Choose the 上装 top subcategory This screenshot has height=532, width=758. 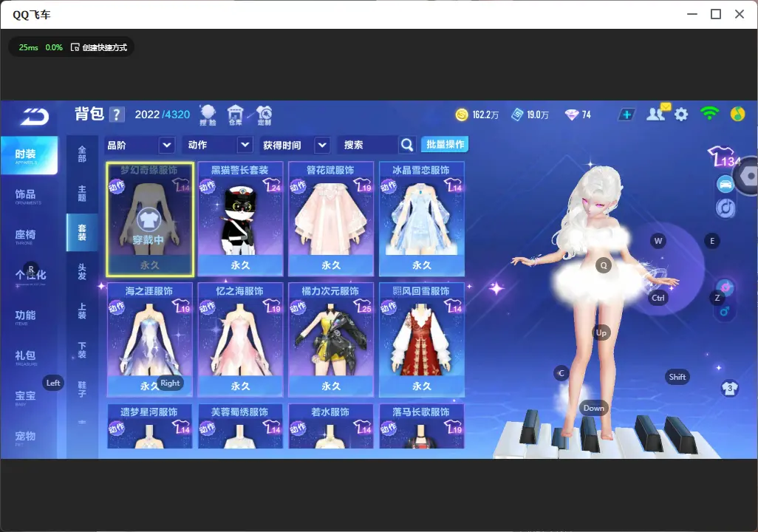tap(82, 311)
